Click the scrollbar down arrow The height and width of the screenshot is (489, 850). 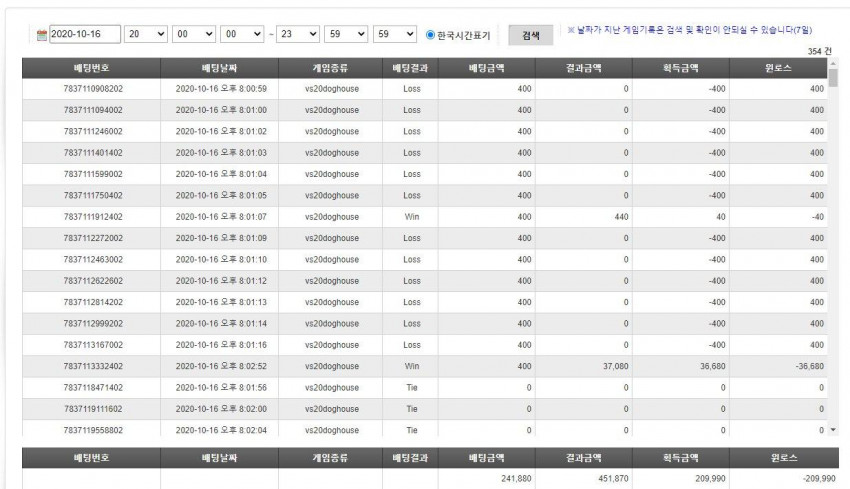[x=833, y=430]
